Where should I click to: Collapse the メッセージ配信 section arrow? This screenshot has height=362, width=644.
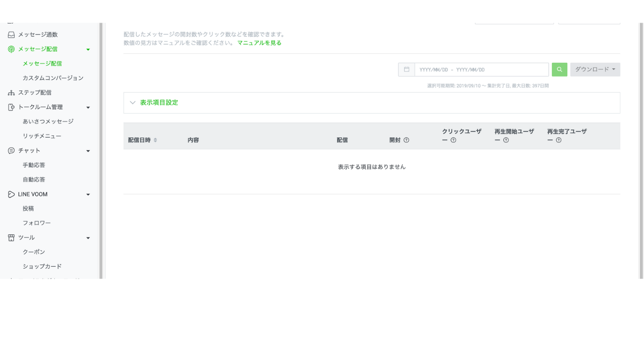point(88,49)
